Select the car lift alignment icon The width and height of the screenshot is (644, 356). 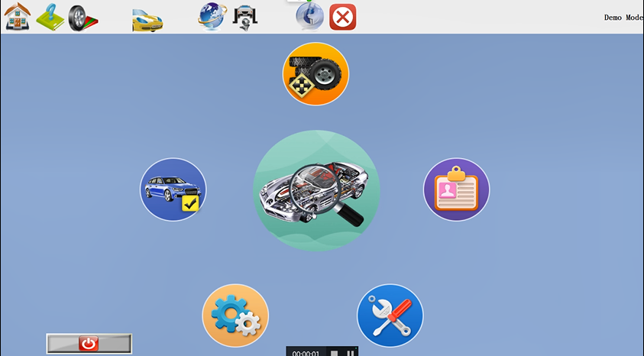pos(245,18)
